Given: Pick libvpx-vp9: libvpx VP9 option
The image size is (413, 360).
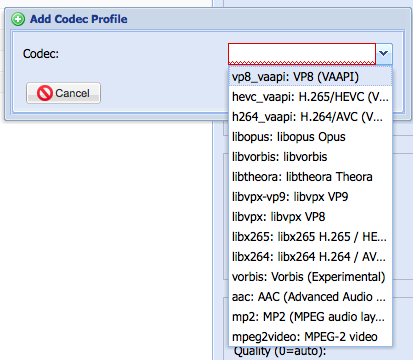Looking at the screenshot, I should [310, 197].
